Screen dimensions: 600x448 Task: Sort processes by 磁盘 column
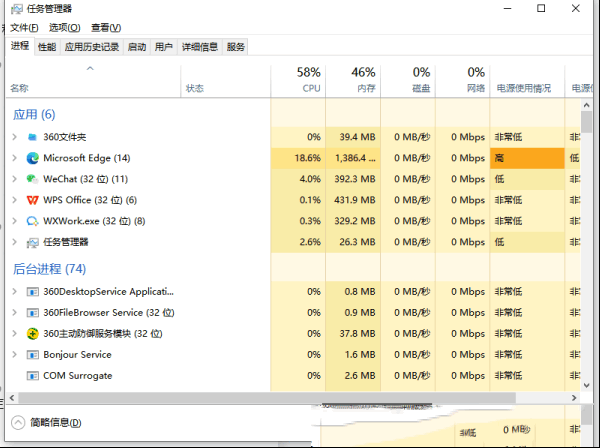coord(408,81)
